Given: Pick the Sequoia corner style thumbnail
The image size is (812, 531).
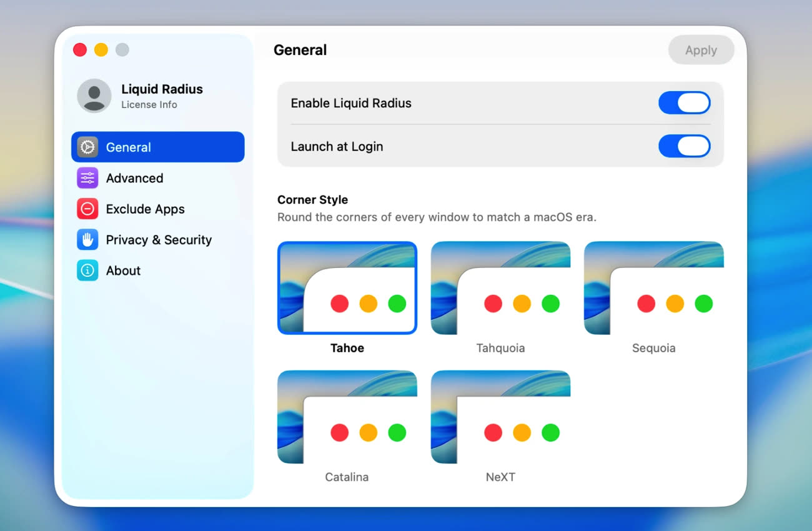Looking at the screenshot, I should tap(654, 288).
